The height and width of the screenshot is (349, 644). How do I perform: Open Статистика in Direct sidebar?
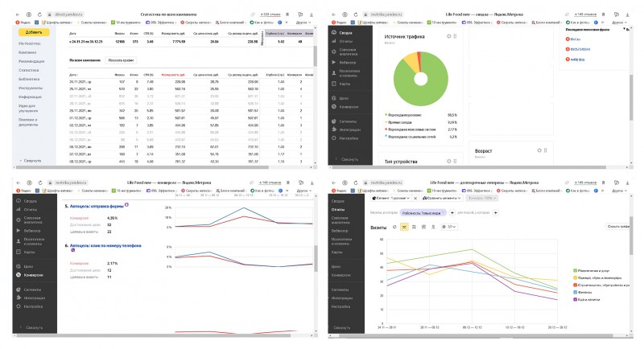click(28, 70)
